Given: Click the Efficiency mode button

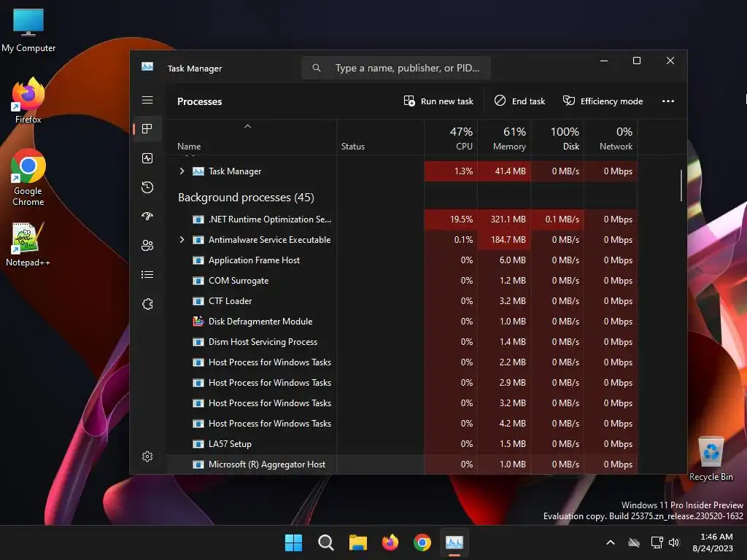Looking at the screenshot, I should pos(603,101).
